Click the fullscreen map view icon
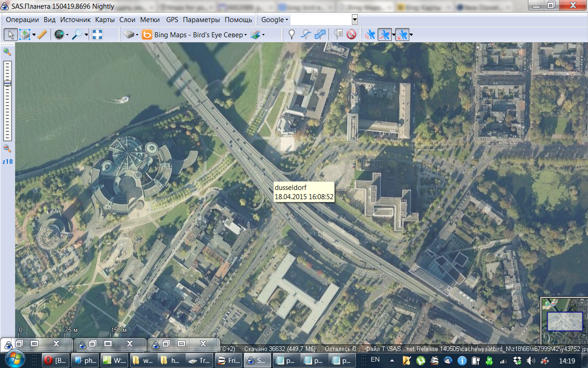The image size is (588, 368). 97,34
